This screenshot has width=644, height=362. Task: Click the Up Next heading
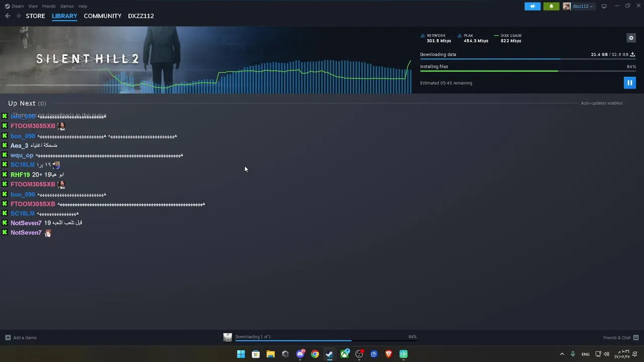point(22,103)
